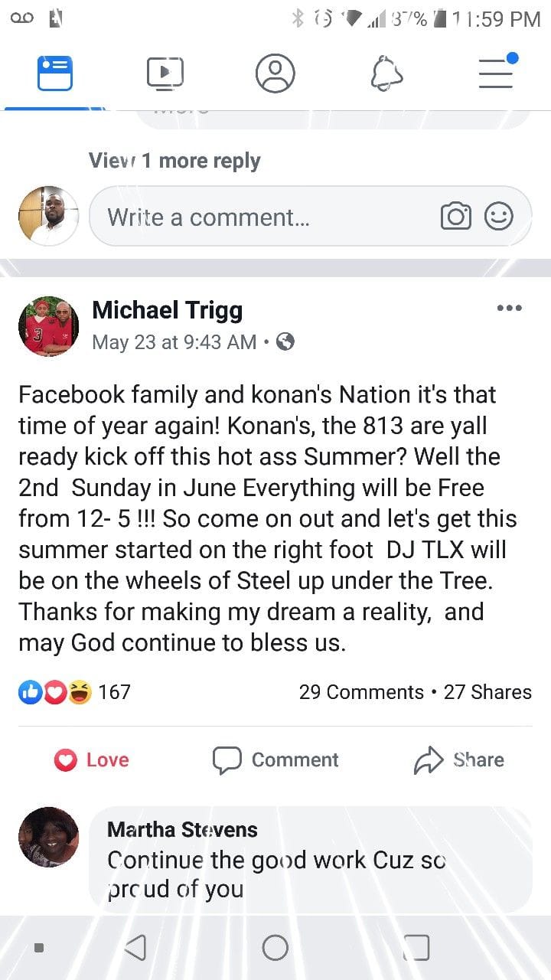Tap the privacy globe next to post date
Image resolution: width=551 pixels, height=980 pixels.
[x=287, y=342]
